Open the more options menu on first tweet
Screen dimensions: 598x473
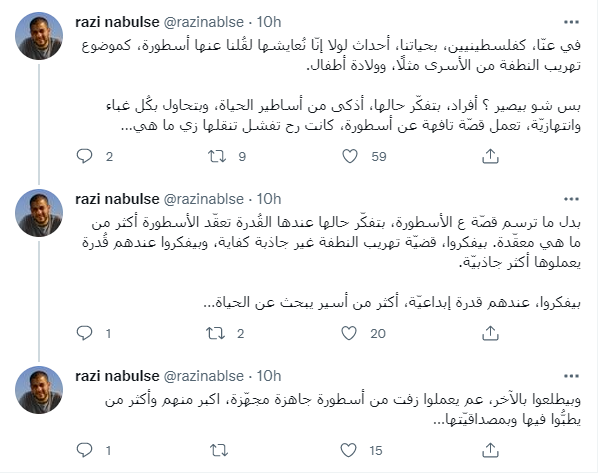click(x=571, y=22)
